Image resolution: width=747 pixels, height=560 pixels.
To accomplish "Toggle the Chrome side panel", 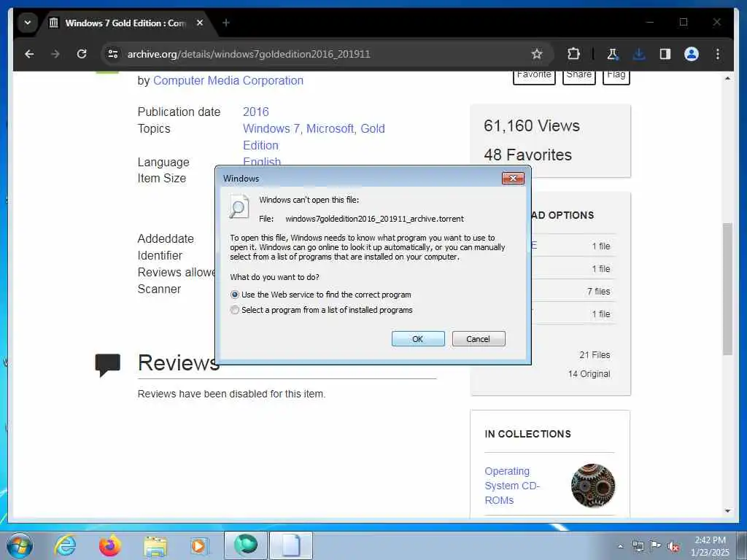I will [665, 54].
